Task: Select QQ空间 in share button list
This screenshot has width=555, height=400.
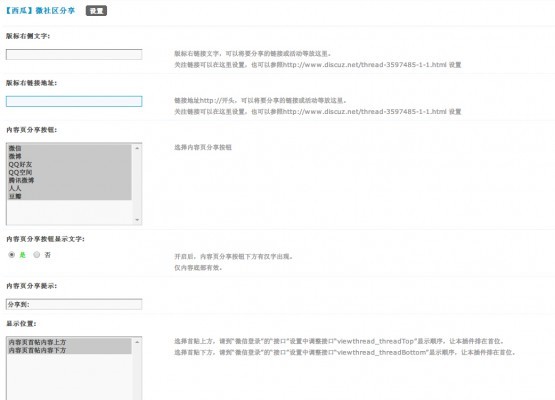Action: (x=70, y=172)
